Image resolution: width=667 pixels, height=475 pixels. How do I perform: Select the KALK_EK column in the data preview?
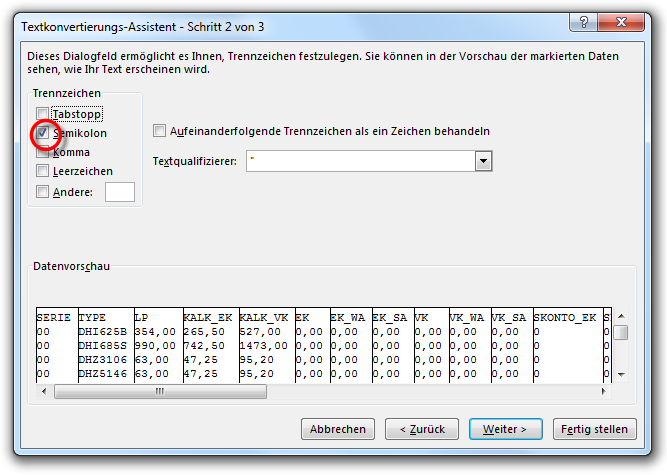209,346
